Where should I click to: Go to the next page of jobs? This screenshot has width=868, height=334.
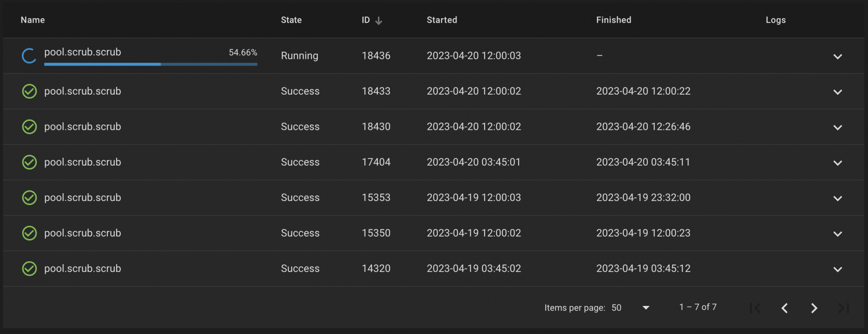pos(814,308)
